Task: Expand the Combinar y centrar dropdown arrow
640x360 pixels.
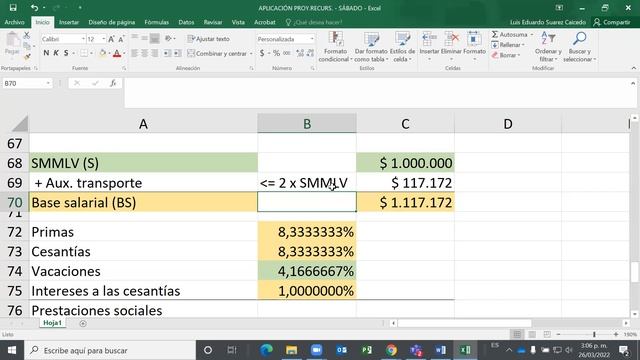Action: pos(251,53)
